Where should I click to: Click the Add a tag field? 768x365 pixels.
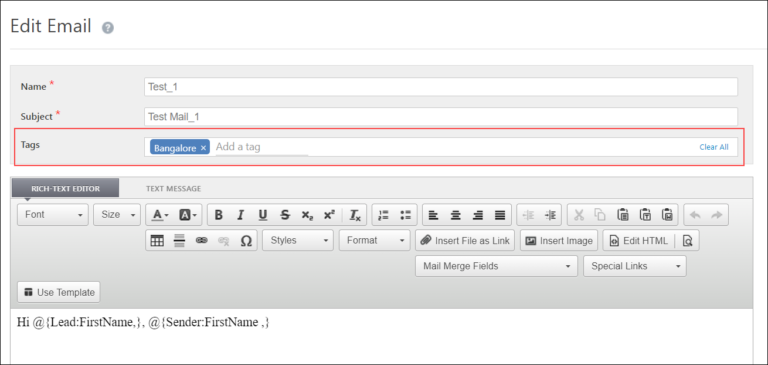(262, 146)
